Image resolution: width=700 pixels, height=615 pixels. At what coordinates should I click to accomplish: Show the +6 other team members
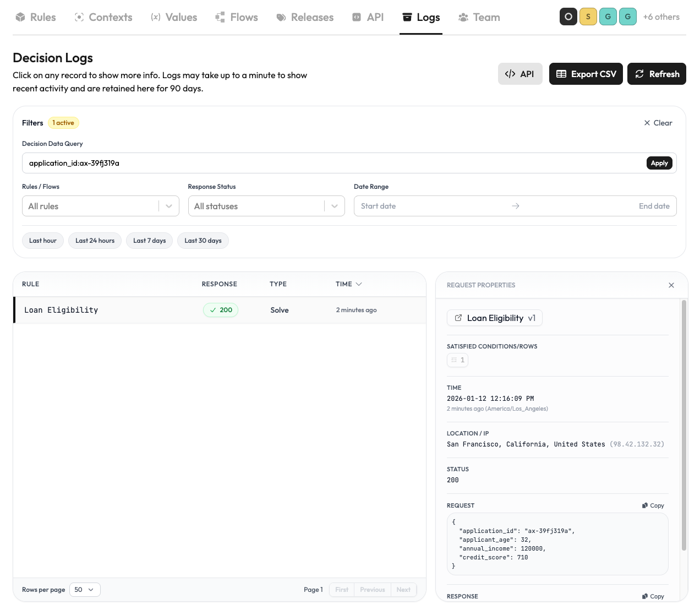pos(661,17)
